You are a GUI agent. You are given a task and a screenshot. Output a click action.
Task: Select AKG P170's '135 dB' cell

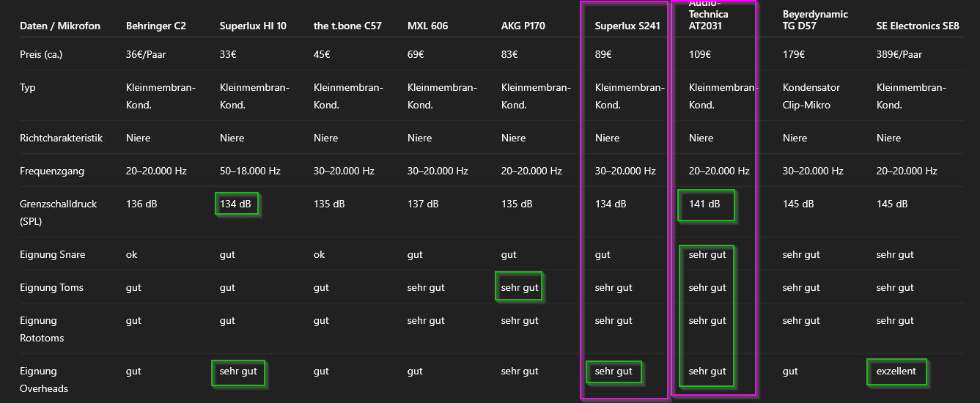[x=517, y=204]
